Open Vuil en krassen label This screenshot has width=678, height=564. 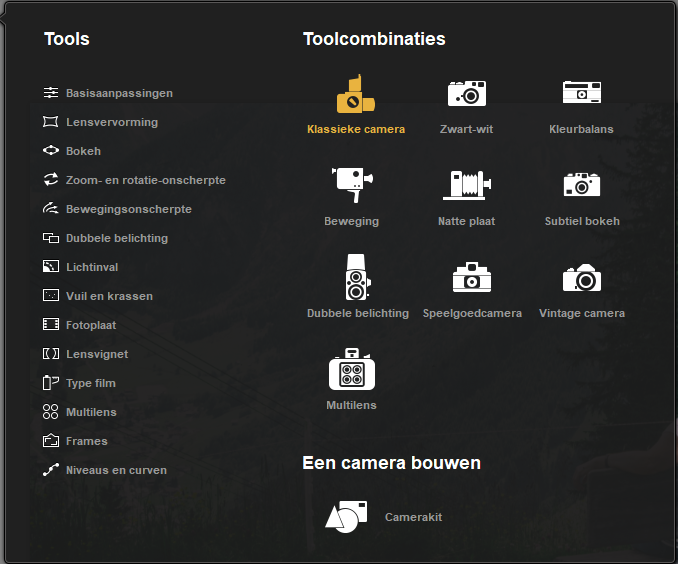point(109,296)
